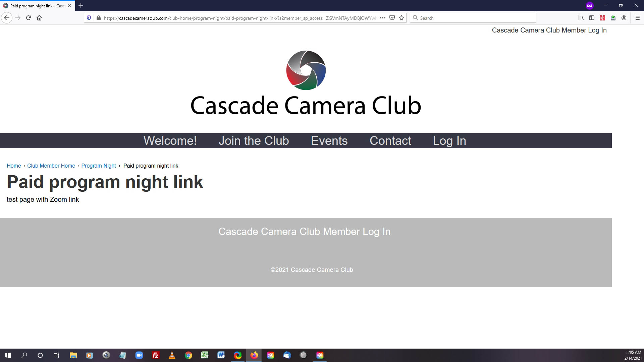Click top-right Member Log In link

pyautogui.click(x=549, y=30)
